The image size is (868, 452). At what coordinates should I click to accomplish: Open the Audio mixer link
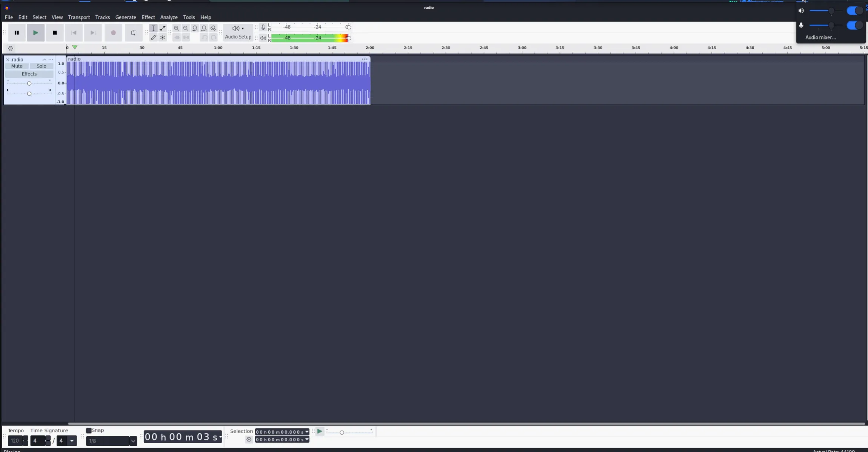pyautogui.click(x=820, y=37)
